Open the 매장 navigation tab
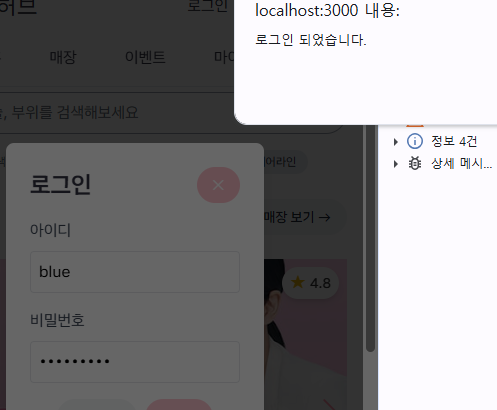Screen dimensions: 497x410 tap(63, 57)
